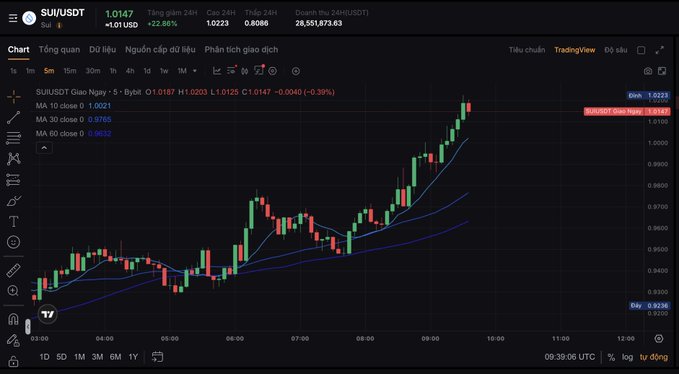The height and width of the screenshot is (374, 679).
Task: Switch to the Chart tab
Action: pos(18,50)
